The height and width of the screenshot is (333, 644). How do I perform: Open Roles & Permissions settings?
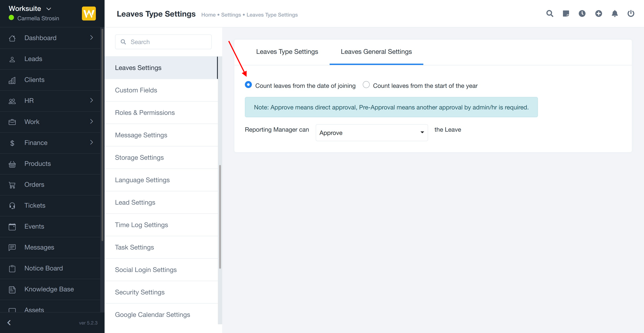[x=145, y=112]
